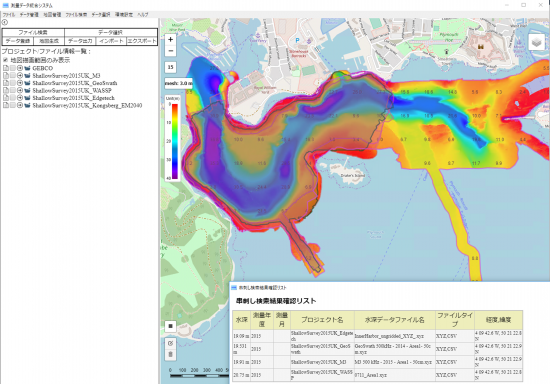Image resolution: width=550 pixels, height=384 pixels.
Task: Toggle 地図描画範囲のみ表示 checkbox
Action: tap(6, 60)
